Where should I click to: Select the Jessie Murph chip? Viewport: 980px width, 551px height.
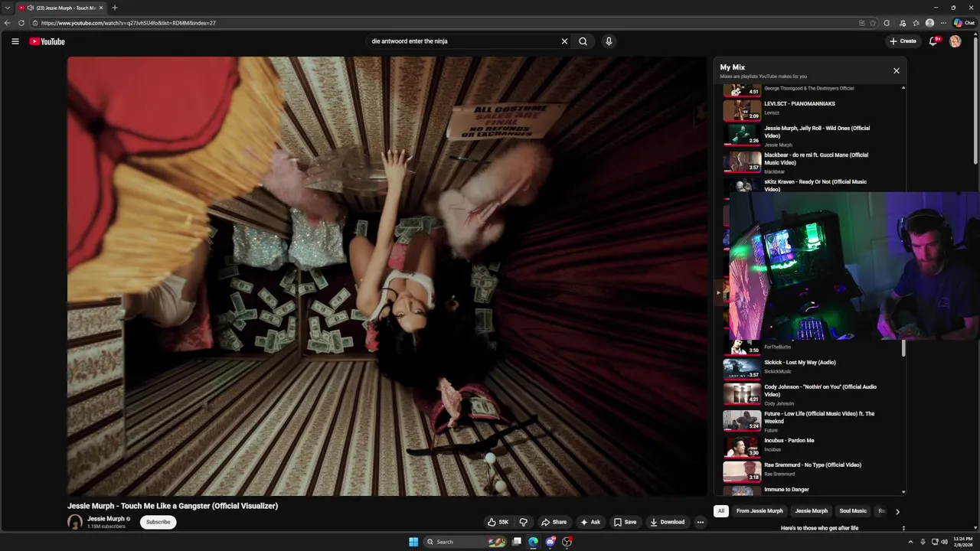(x=811, y=511)
